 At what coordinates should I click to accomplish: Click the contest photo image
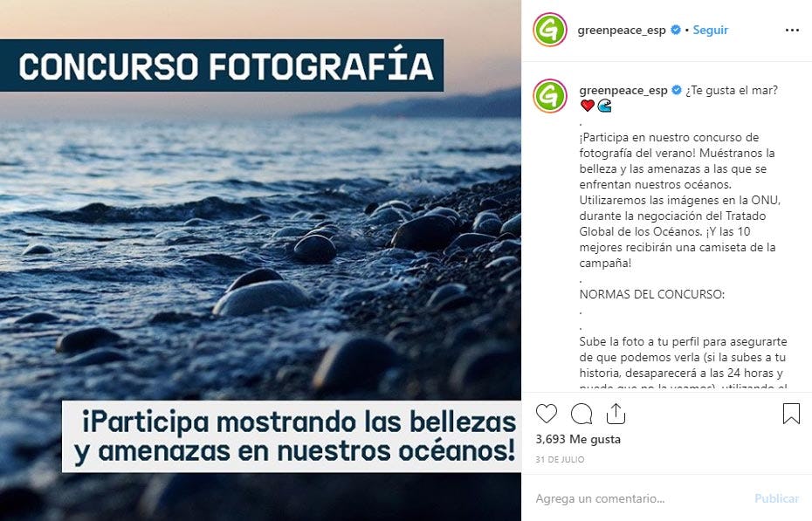[x=260, y=260]
